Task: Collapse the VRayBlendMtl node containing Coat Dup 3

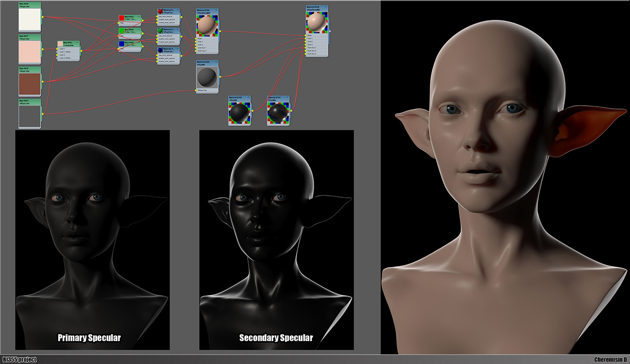Action: coord(326,7)
